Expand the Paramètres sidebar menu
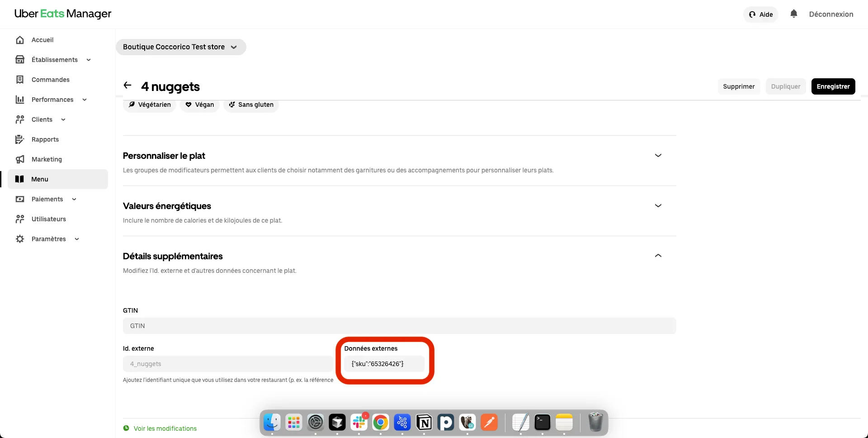 pos(49,239)
